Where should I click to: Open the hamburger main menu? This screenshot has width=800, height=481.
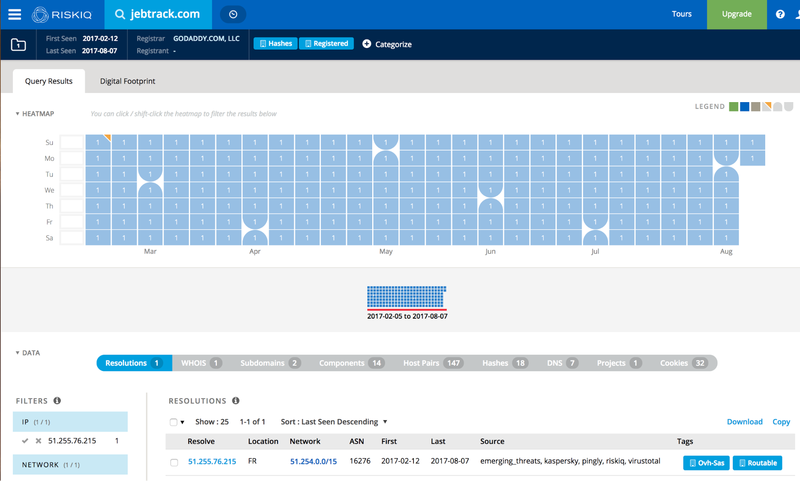pos(15,14)
